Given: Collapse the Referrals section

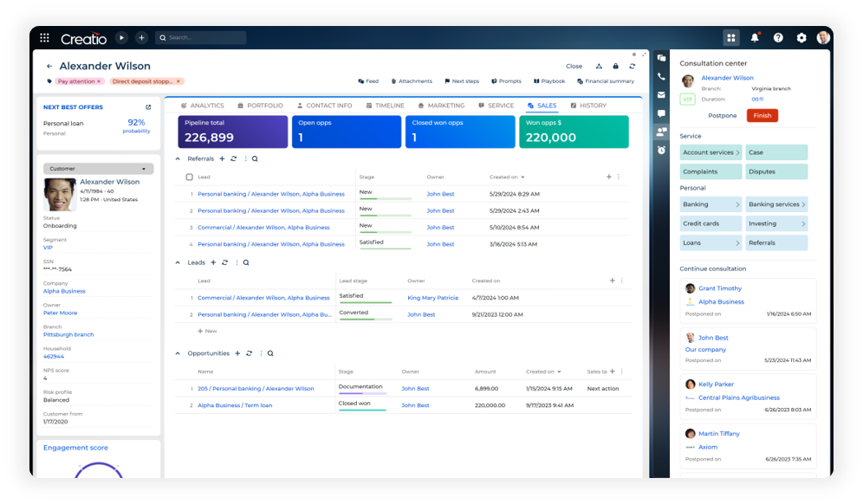Looking at the screenshot, I should tap(178, 159).
